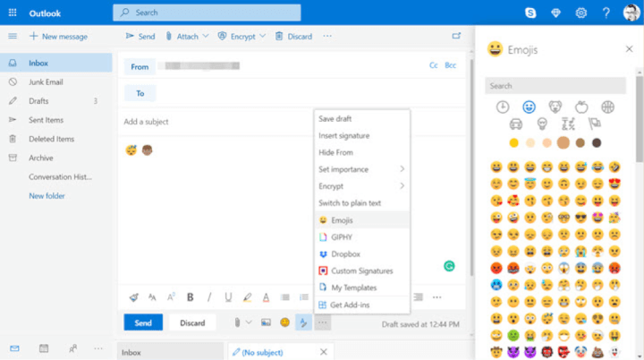Select food emoji category
This screenshot has height=360, width=644.
(x=581, y=107)
